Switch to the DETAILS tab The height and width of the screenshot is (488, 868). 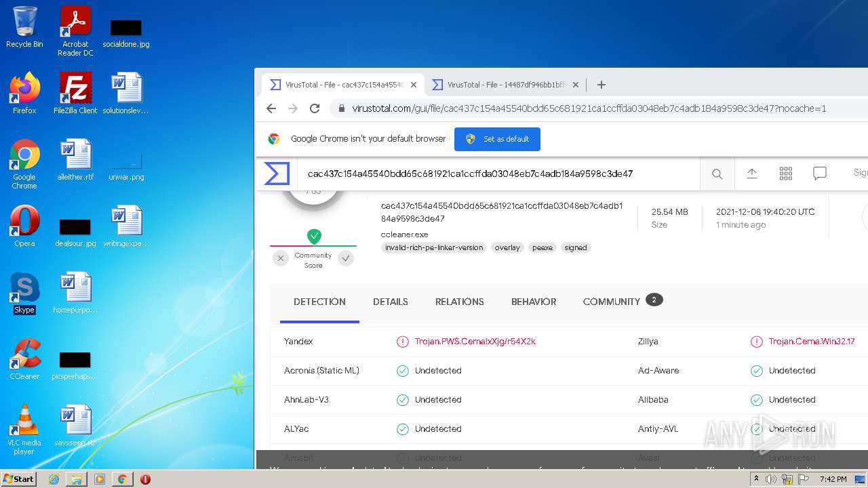[391, 302]
